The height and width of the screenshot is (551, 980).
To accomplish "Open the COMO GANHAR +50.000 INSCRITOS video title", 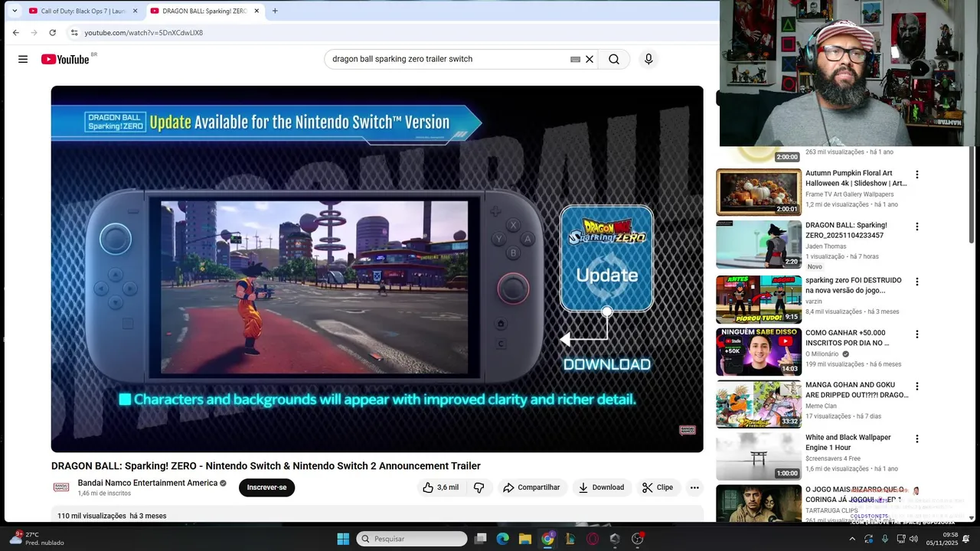I will click(848, 338).
